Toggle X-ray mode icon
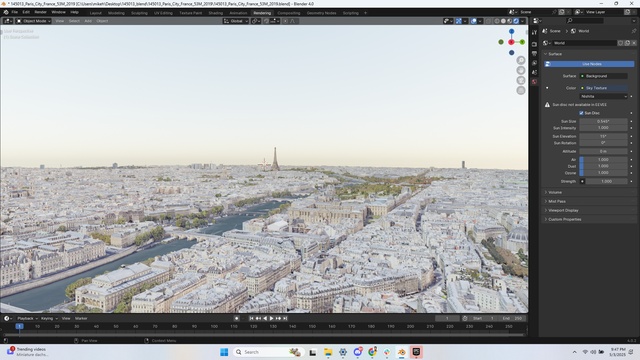 click(489, 21)
